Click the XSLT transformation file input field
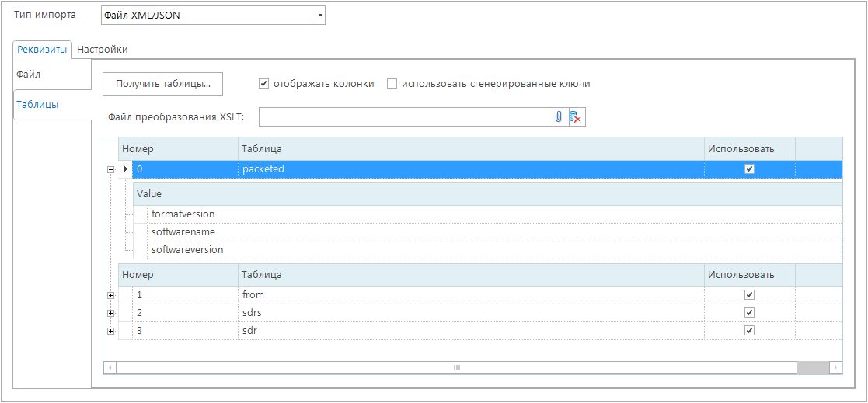 click(404, 117)
